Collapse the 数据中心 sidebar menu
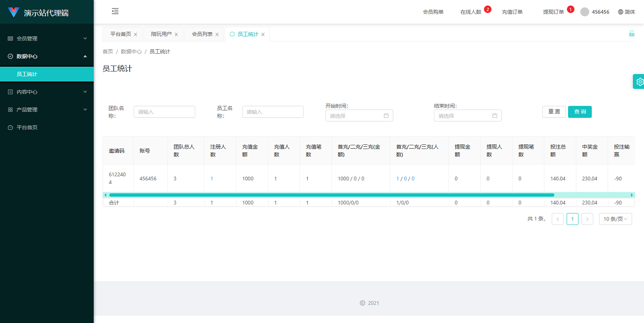The width and height of the screenshot is (644, 323). click(x=47, y=56)
